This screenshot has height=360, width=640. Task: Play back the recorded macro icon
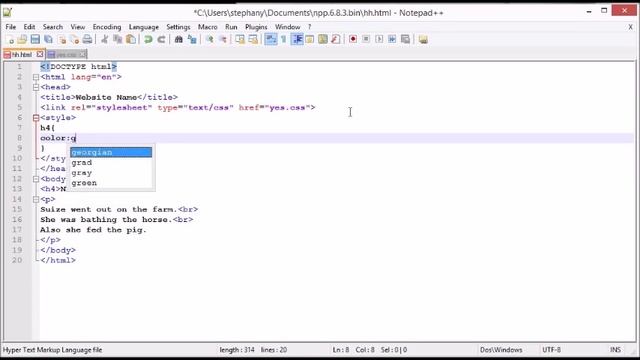379,39
